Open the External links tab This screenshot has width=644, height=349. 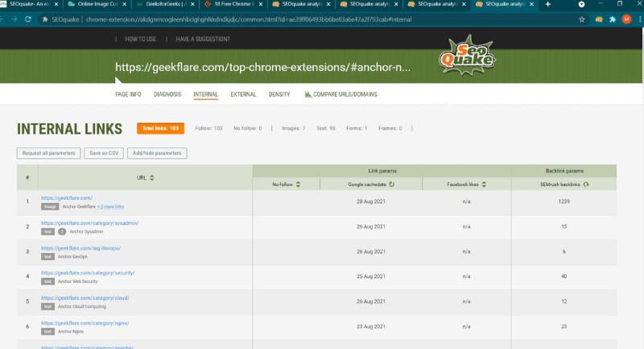pyautogui.click(x=243, y=94)
